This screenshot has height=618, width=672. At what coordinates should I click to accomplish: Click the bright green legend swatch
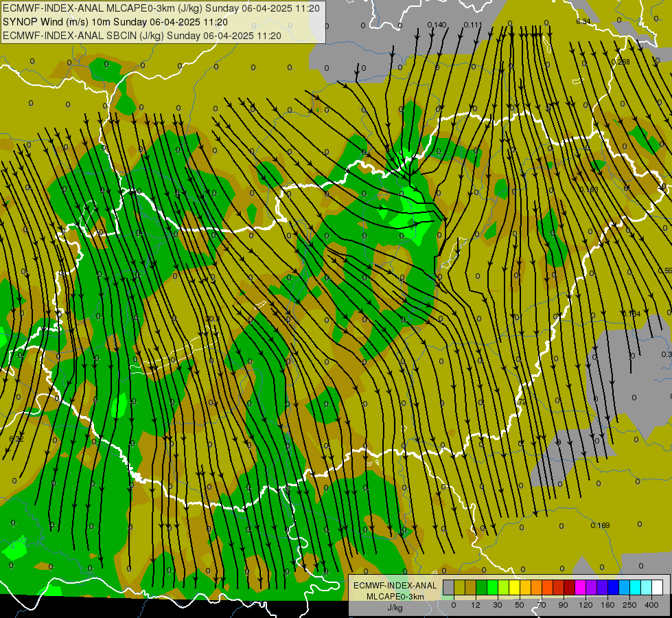[x=492, y=587]
